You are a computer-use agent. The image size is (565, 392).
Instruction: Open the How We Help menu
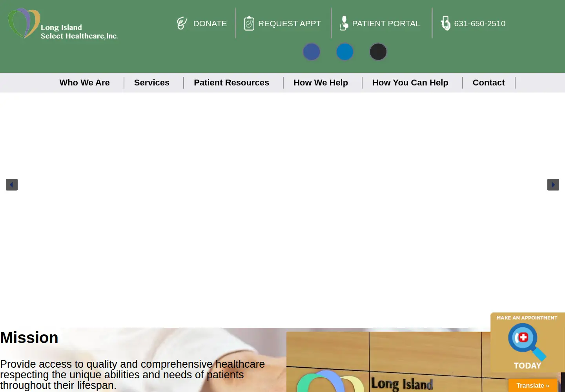(x=321, y=83)
